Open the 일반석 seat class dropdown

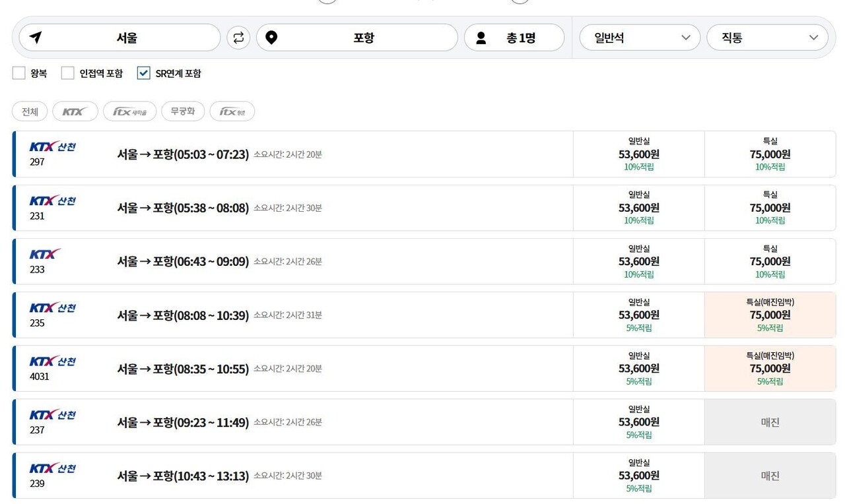(x=639, y=38)
